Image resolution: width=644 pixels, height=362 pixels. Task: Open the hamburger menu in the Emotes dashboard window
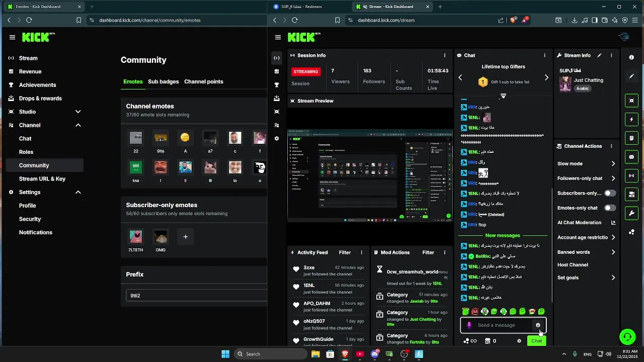coord(12,37)
